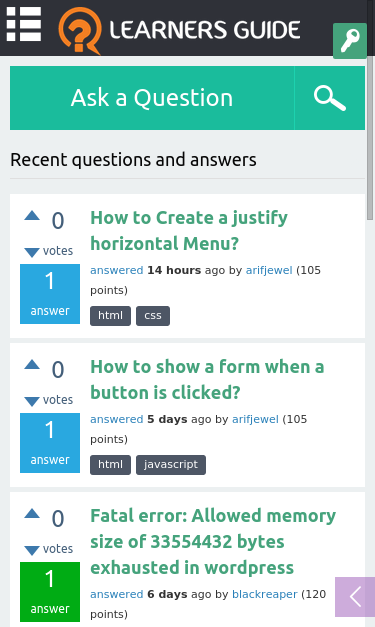This screenshot has width=375, height=627.
Task: Select the javascript tag
Action: 171,465
